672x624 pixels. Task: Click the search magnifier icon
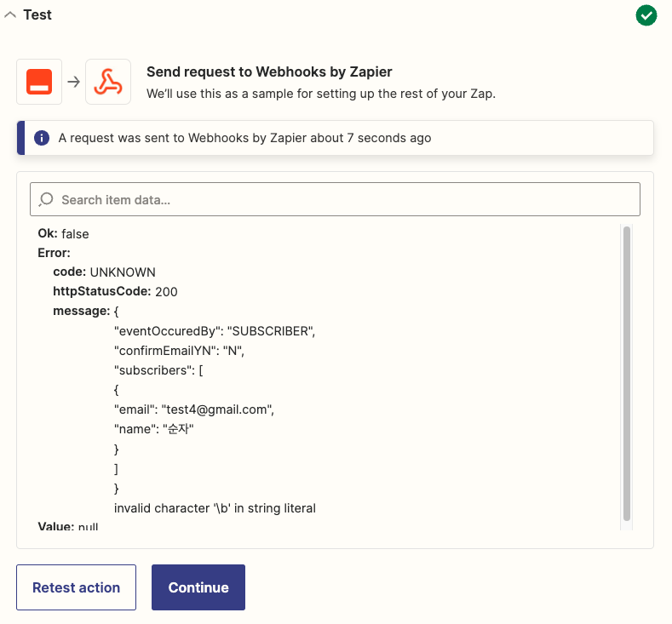(46, 199)
